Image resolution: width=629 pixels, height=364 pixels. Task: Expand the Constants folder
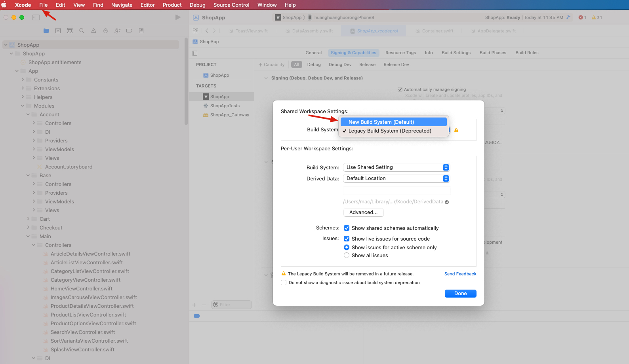[x=23, y=80]
